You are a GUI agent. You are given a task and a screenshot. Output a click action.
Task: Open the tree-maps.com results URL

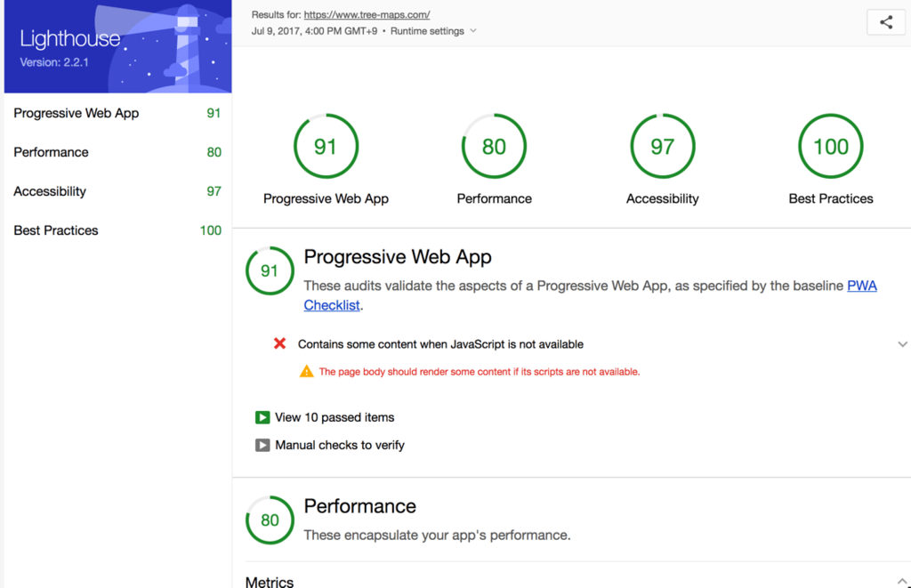(x=367, y=14)
